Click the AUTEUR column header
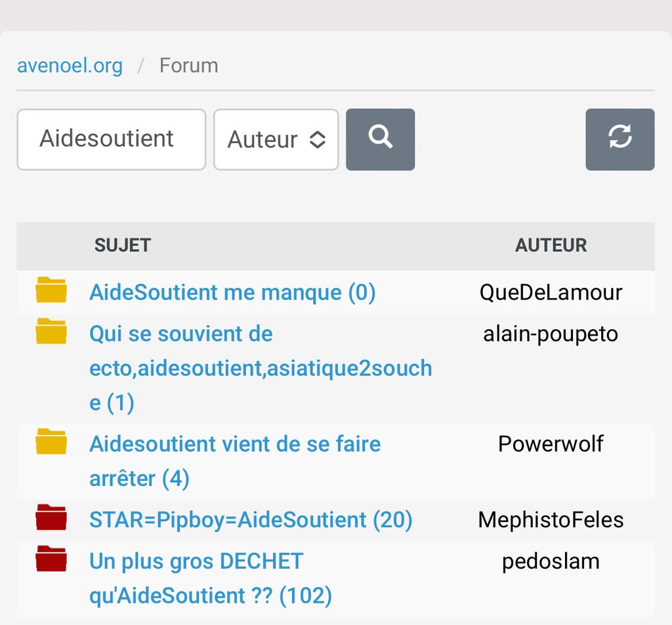This screenshot has width=672, height=625. (x=551, y=245)
